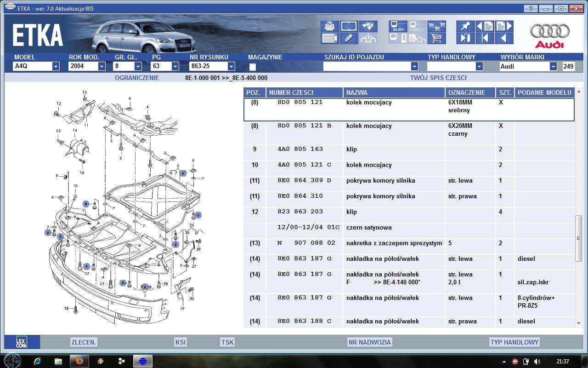Click the TWÓJ SPIS CZESCI link
The width and height of the screenshot is (588, 368).
(438, 78)
